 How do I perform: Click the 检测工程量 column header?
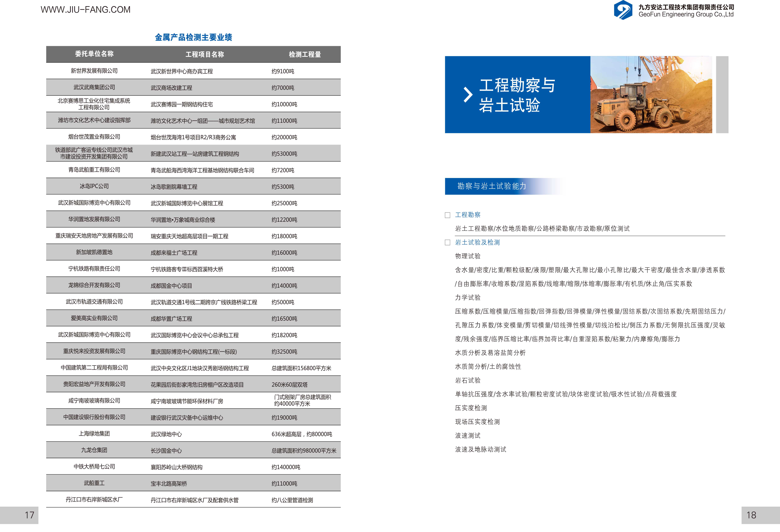305,54
